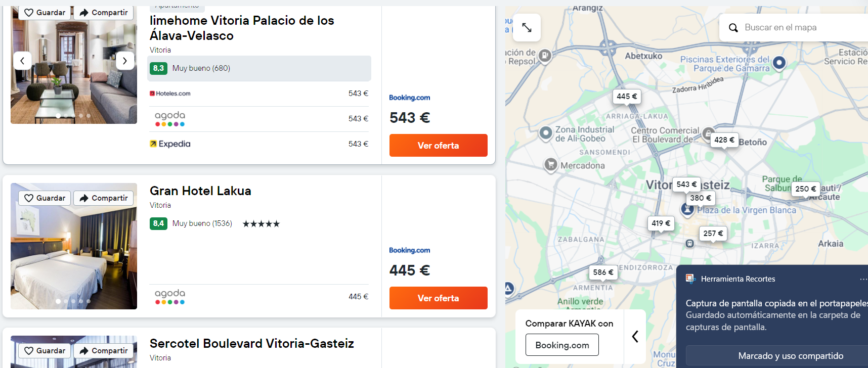Save limehome Vitoria to favorites
The height and width of the screenshot is (368, 868).
coord(45,13)
